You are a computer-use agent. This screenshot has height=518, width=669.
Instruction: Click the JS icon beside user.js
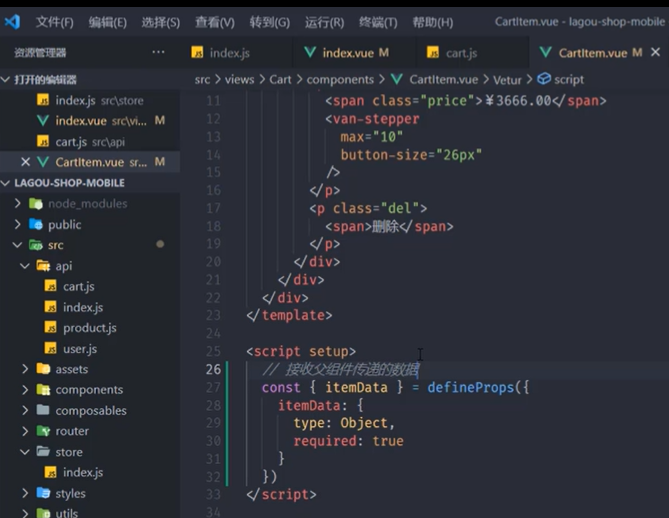(50, 348)
